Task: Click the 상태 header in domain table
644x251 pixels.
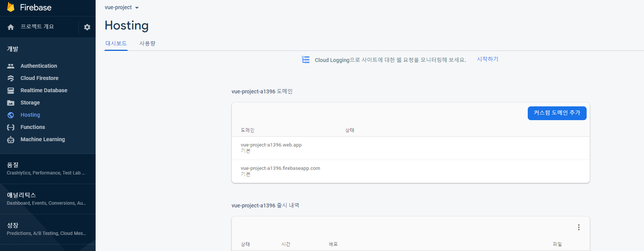Action: [x=350, y=130]
